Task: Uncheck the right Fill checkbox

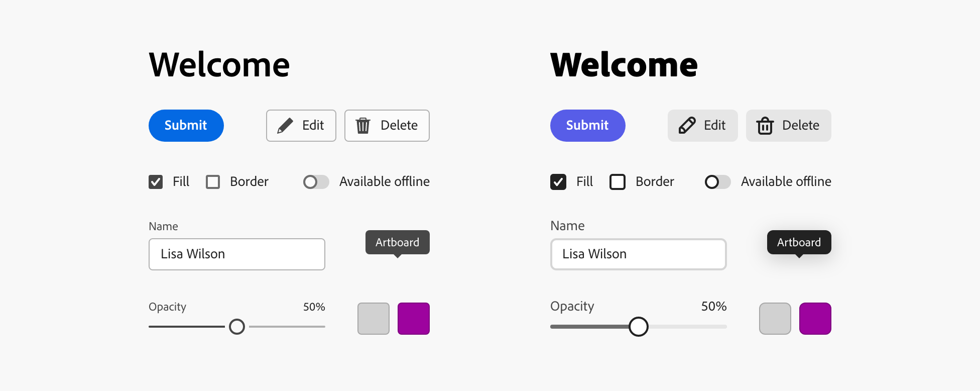Action: pyautogui.click(x=558, y=182)
